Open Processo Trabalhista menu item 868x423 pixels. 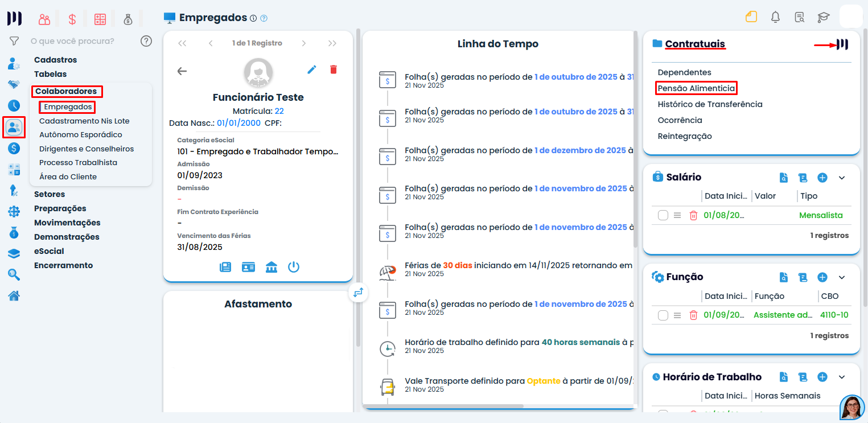[x=78, y=162]
